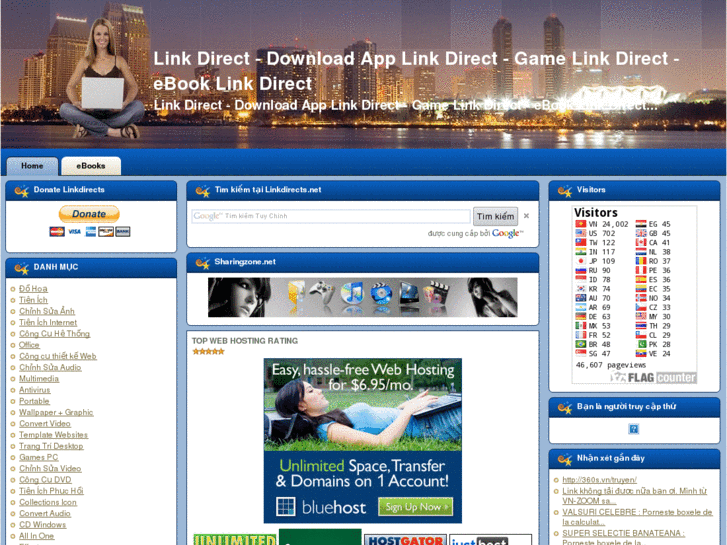Open the Games PC category

coord(38,457)
